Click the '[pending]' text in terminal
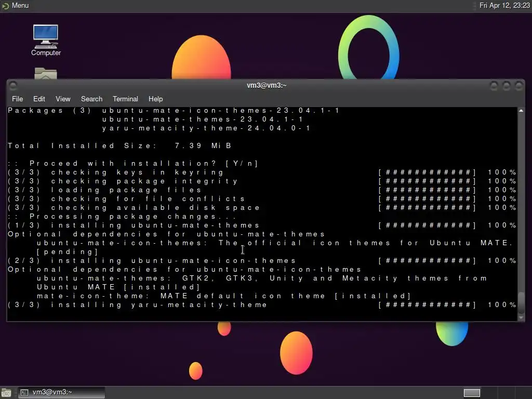Image resolution: width=532 pixels, height=399 pixels. pyautogui.click(x=68, y=252)
